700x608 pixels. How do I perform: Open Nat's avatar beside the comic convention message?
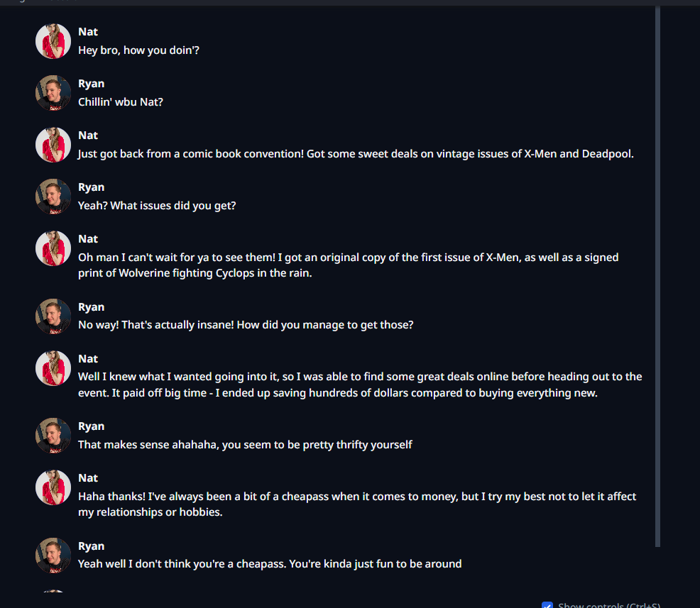[53, 145]
